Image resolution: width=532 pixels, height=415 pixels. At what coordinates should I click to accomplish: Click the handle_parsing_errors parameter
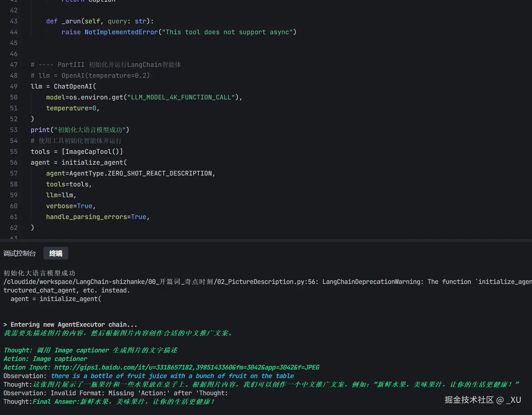86,217
